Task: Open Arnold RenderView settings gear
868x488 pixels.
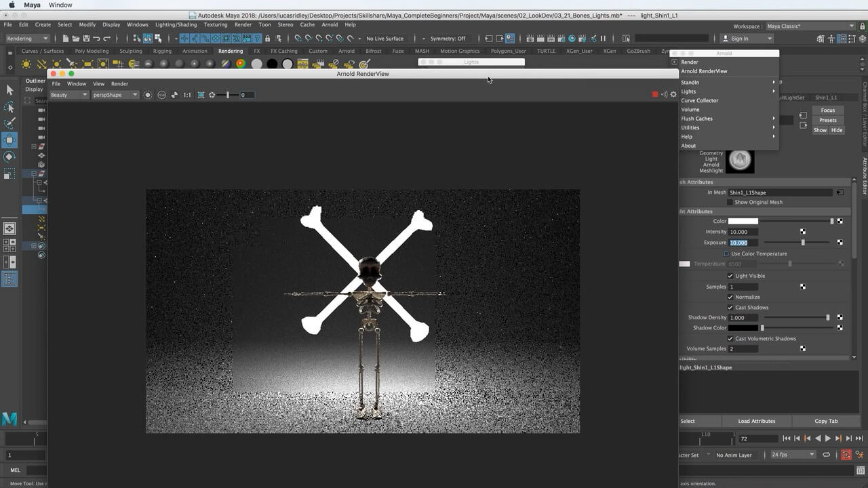Action: 673,95
